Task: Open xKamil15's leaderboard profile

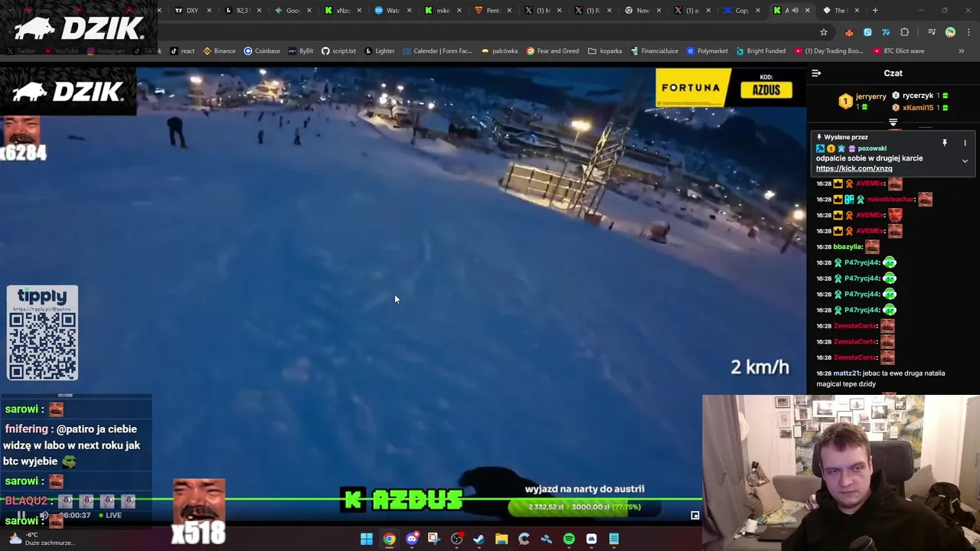Action: click(918, 108)
